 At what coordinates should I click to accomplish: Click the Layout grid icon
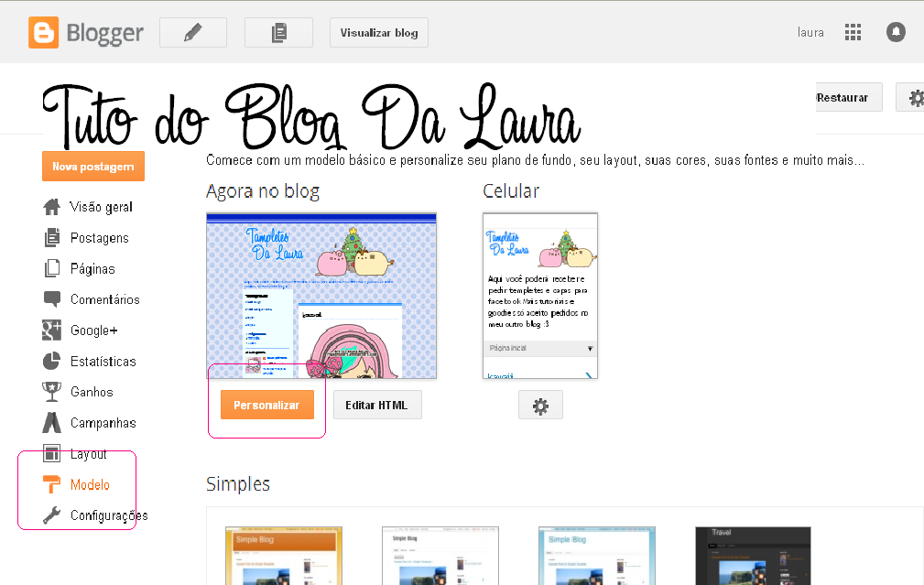(52, 453)
